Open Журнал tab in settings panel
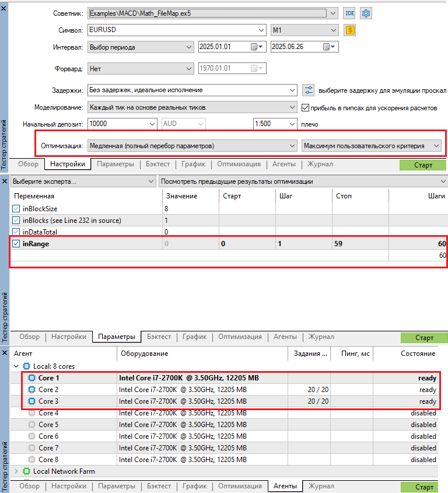The width and height of the screenshot is (448, 493). (x=320, y=164)
